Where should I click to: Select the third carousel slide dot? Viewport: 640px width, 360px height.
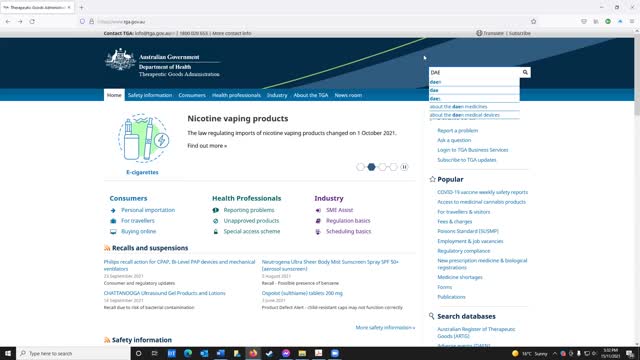pyautogui.click(x=382, y=167)
